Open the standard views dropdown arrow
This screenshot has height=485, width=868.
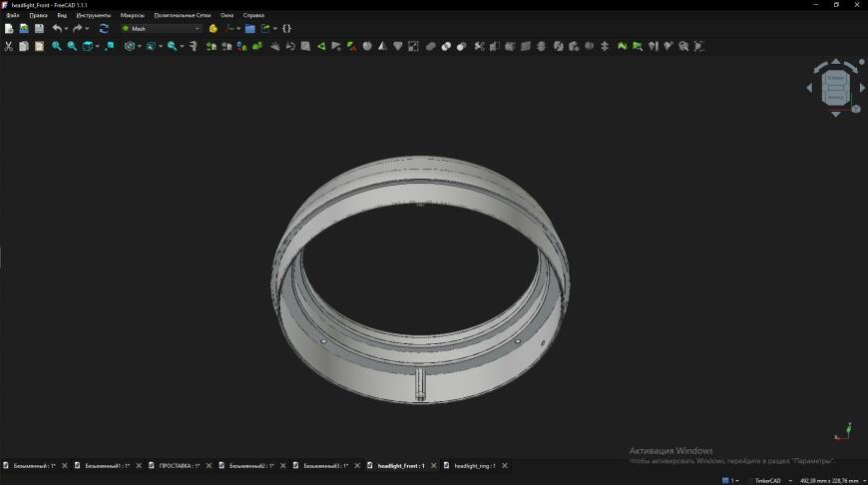98,47
